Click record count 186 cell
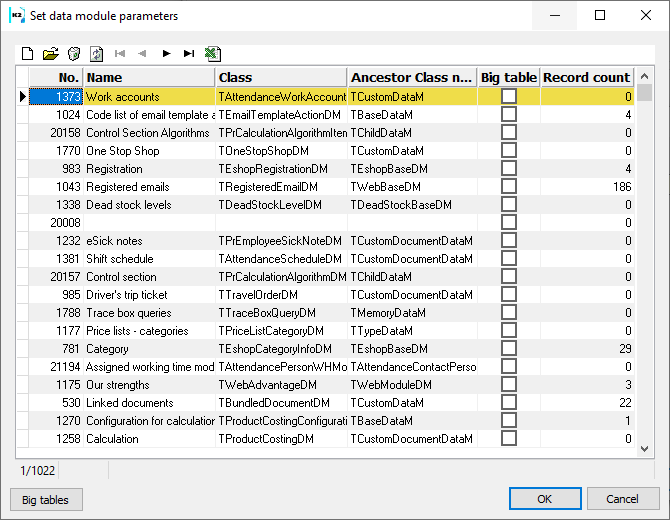Screen dimensions: 670x520 (587, 186)
